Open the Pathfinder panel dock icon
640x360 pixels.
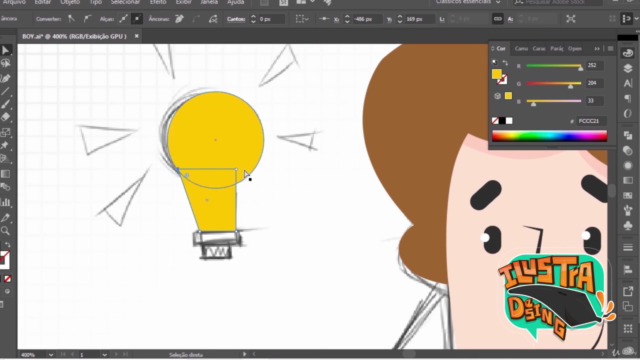pos(628,135)
